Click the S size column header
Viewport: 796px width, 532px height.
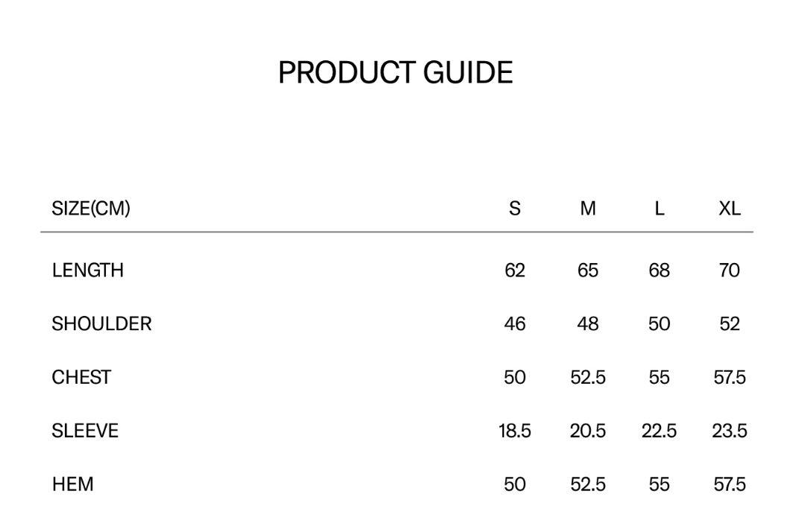tap(515, 208)
